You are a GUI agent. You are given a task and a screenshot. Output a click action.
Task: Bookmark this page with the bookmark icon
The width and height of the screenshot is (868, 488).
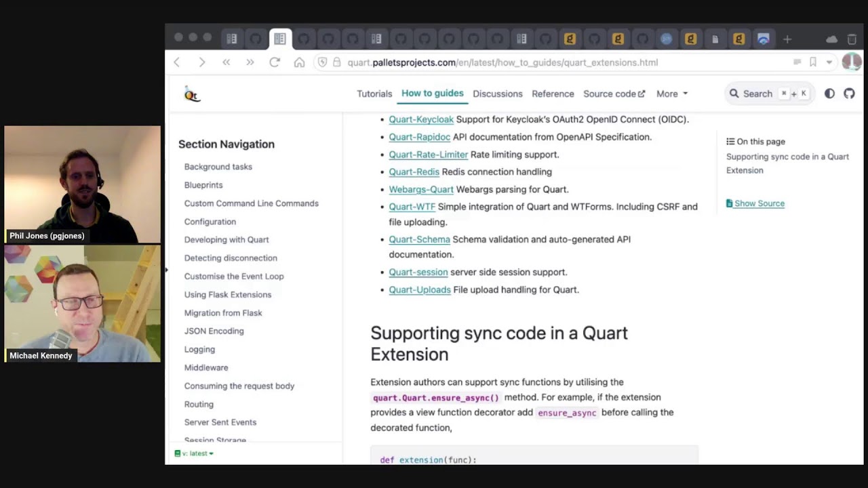(813, 62)
